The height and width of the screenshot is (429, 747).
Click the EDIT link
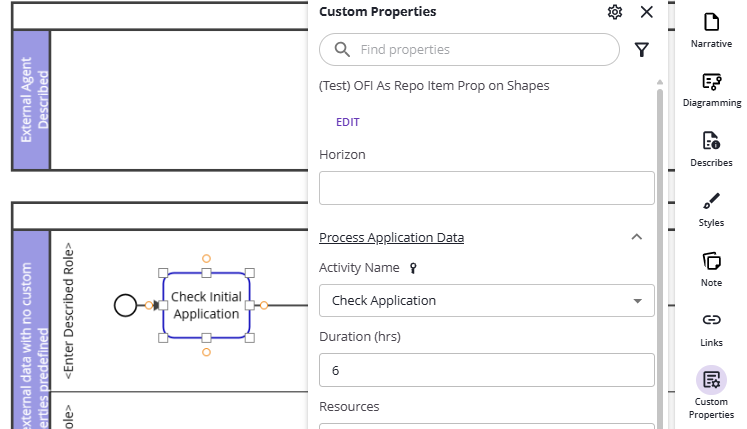(x=348, y=122)
